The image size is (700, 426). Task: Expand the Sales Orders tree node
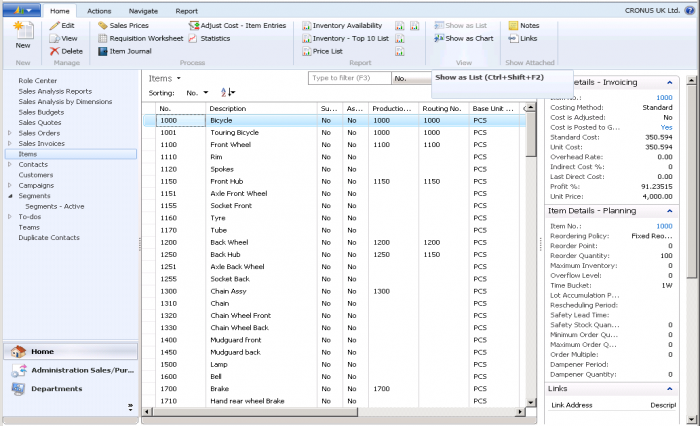(x=10, y=132)
